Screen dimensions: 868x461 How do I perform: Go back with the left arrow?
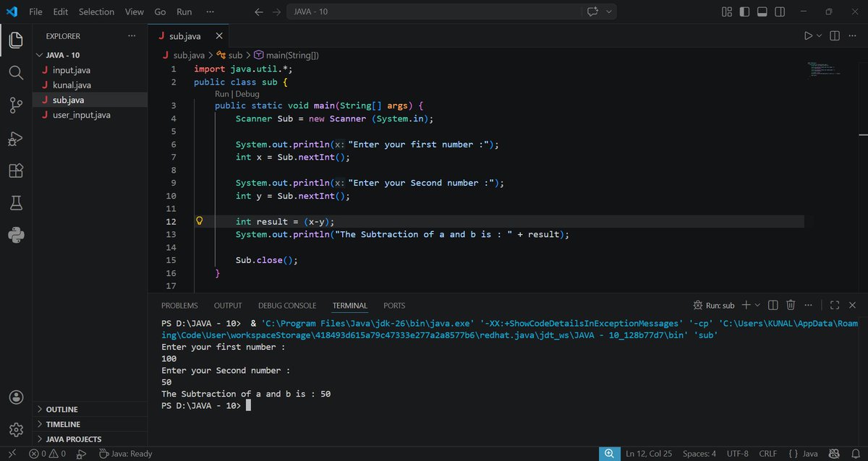pos(259,12)
